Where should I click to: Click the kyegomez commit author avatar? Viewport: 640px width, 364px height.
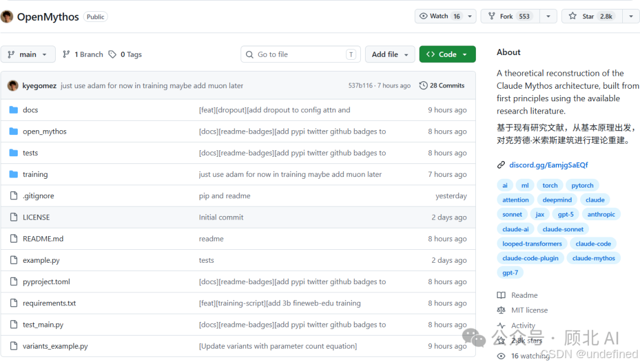tap(13, 85)
